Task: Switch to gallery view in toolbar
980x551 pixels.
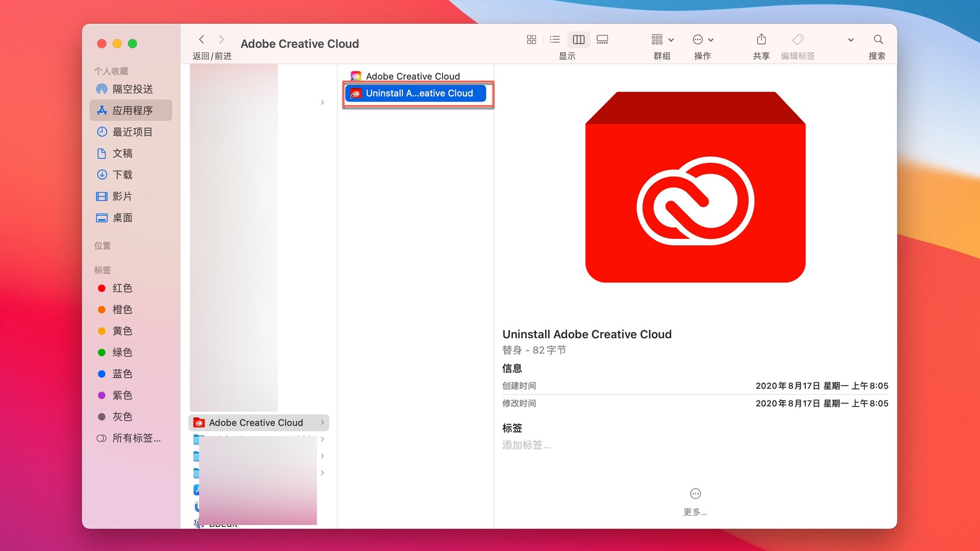Action: tap(602, 39)
